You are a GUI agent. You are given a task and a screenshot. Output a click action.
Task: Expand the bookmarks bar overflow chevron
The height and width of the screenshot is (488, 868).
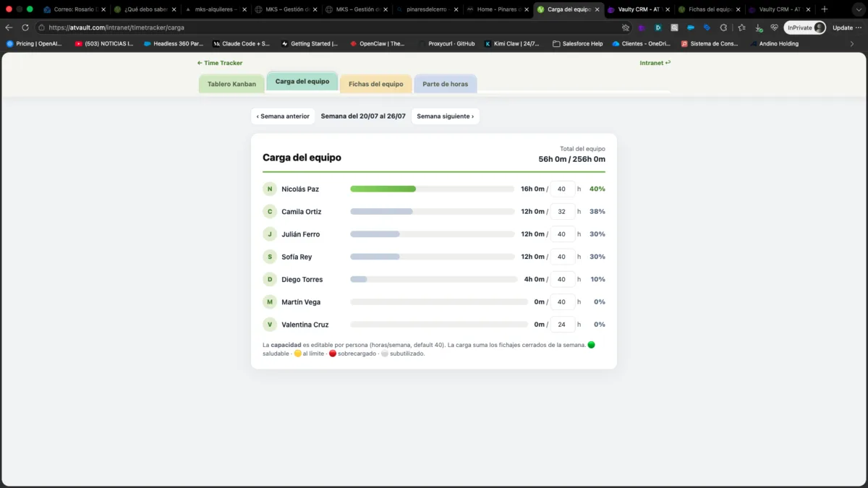pos(851,43)
